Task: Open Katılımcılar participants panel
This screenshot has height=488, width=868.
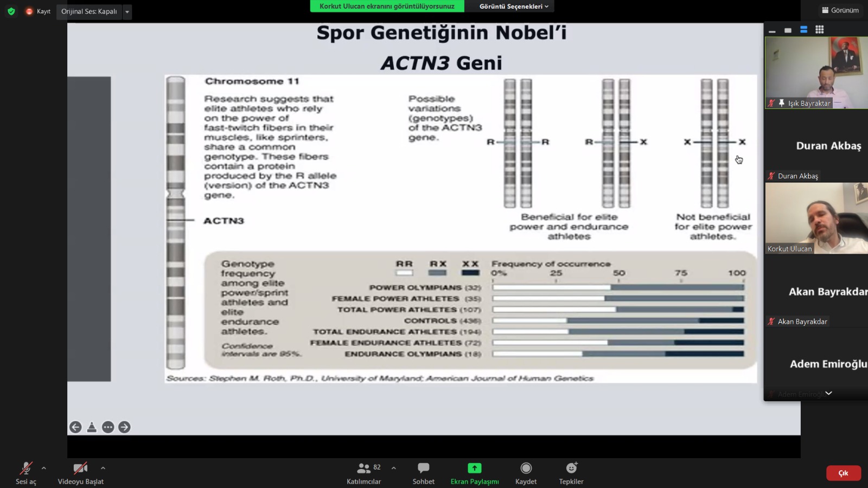Action: click(363, 472)
